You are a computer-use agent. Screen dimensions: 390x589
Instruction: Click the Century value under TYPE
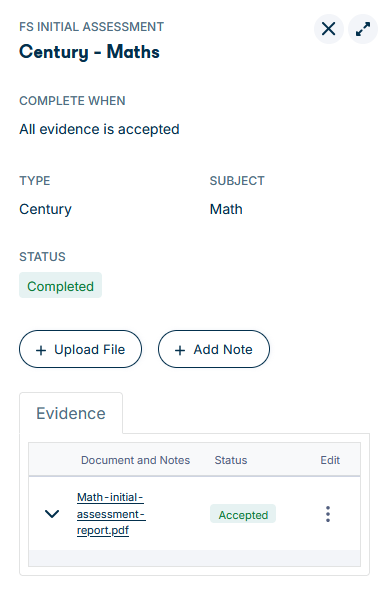[45, 210]
